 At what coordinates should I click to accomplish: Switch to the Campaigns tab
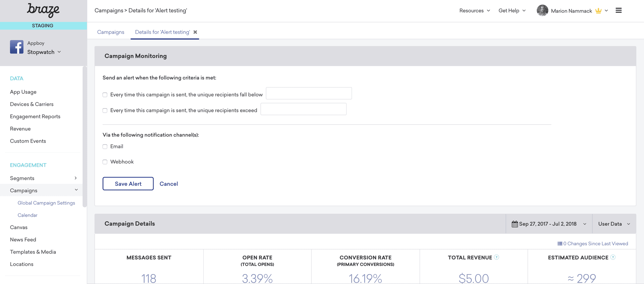click(111, 32)
